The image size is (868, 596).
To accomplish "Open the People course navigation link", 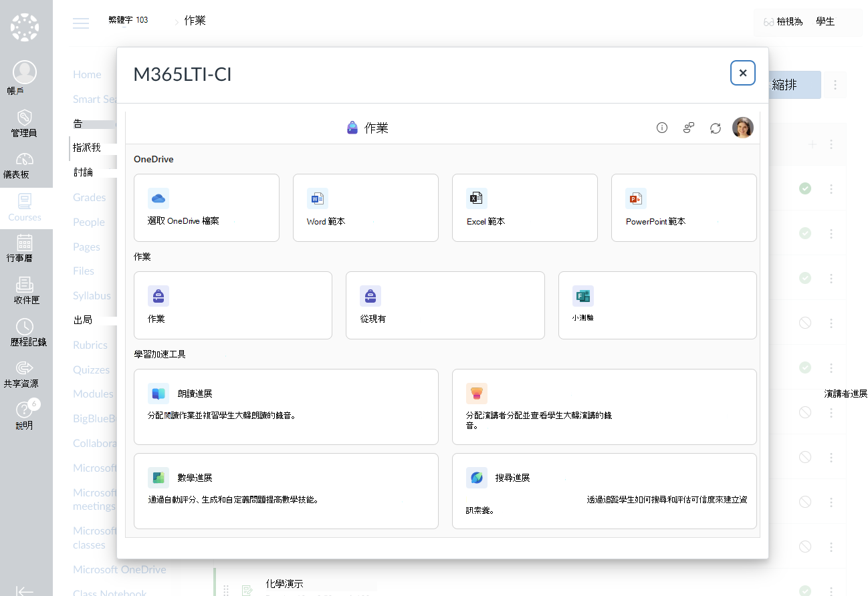I will 89,222.
